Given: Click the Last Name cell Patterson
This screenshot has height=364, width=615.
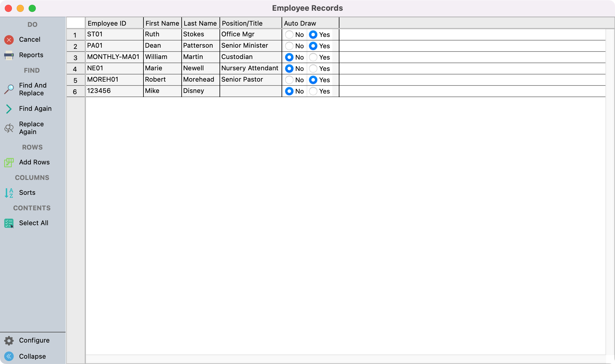Looking at the screenshot, I should click(x=198, y=46).
